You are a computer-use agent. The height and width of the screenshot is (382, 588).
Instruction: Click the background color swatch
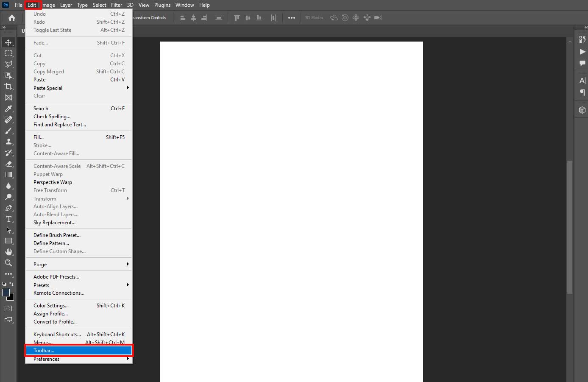(x=11, y=298)
